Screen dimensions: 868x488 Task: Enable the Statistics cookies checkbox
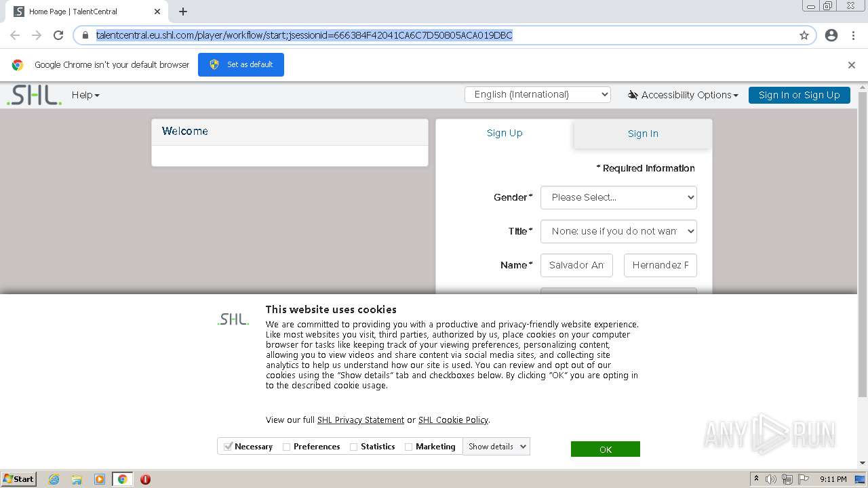[353, 447]
